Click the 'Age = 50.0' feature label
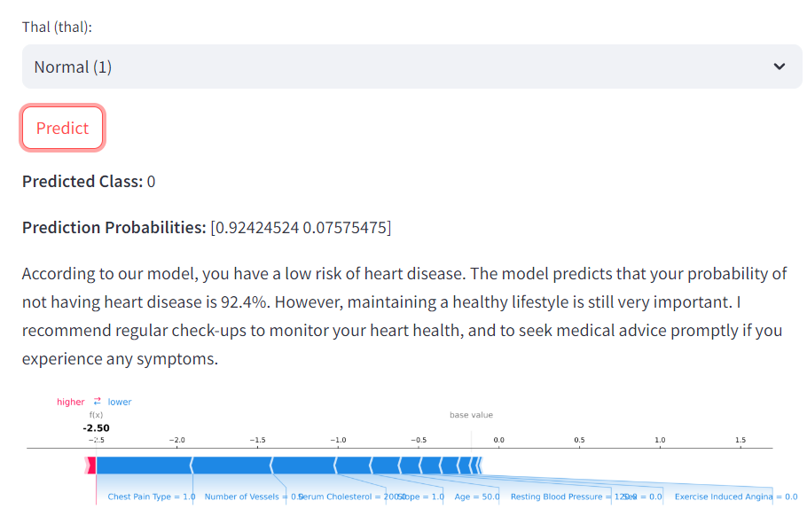The width and height of the screenshot is (807, 532). point(477,497)
